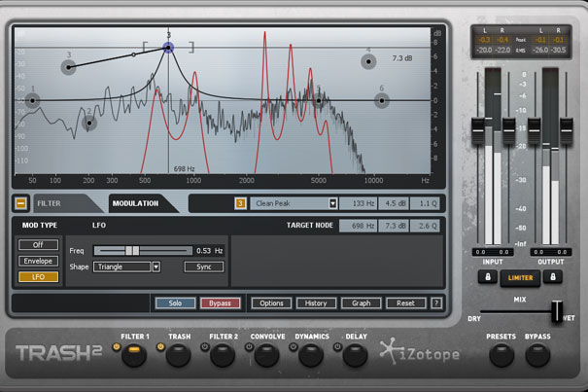Open the Filter 1 module knob
This screenshot has height=392, width=588.
tap(134, 355)
